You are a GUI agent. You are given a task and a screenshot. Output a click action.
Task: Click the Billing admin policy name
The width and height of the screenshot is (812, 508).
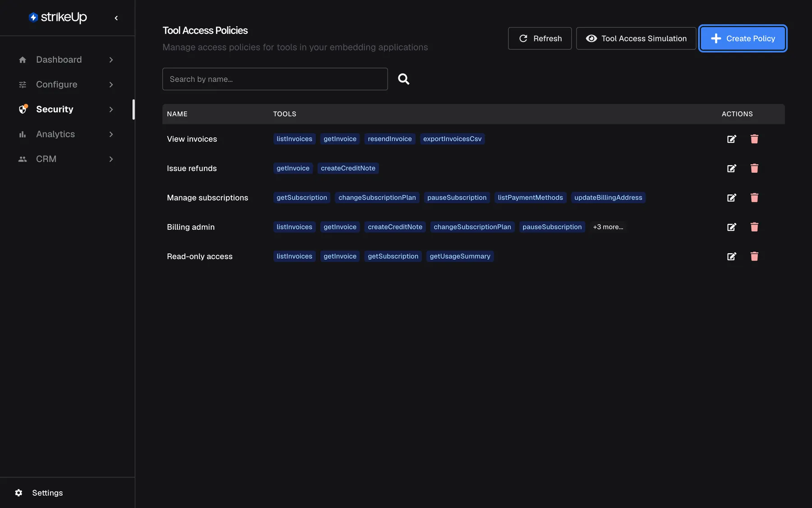coord(191,227)
